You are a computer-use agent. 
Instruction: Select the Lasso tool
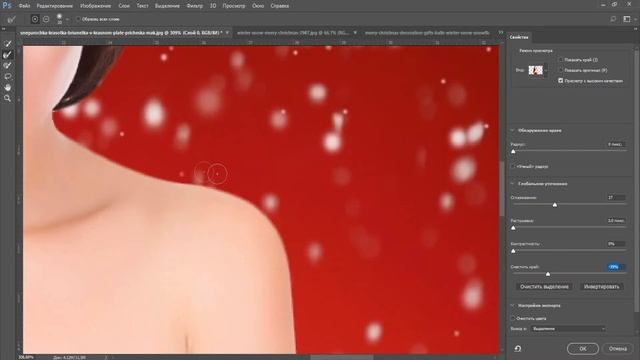click(7, 77)
